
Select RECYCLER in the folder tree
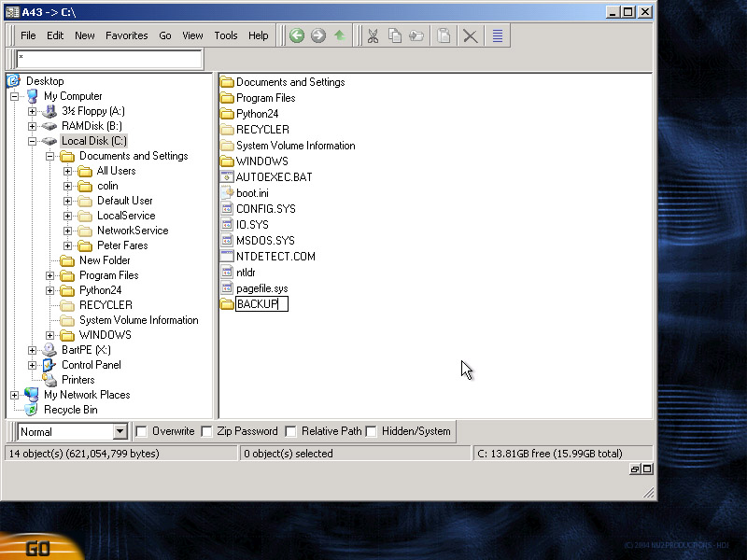(x=106, y=305)
